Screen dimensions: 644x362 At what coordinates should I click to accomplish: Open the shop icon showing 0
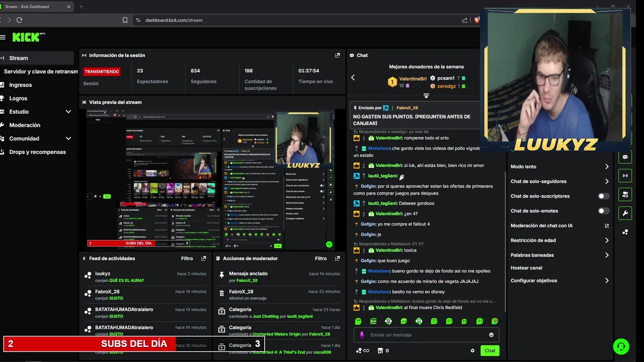[383, 350]
